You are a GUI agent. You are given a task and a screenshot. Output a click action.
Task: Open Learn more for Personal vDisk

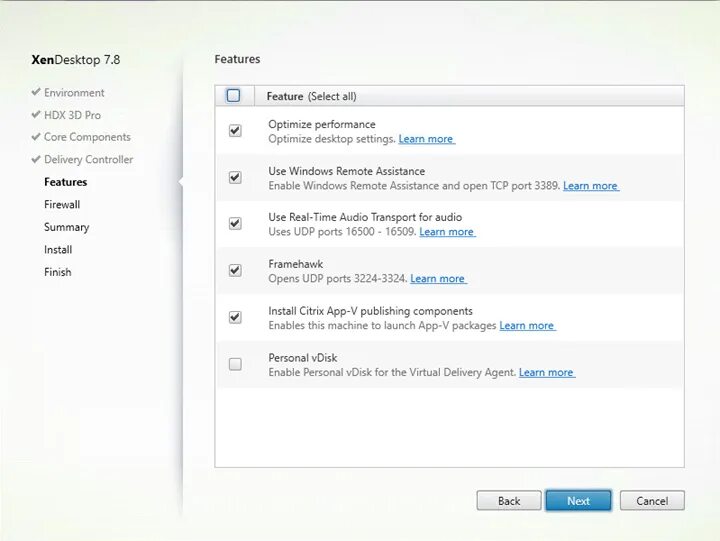[x=547, y=372]
